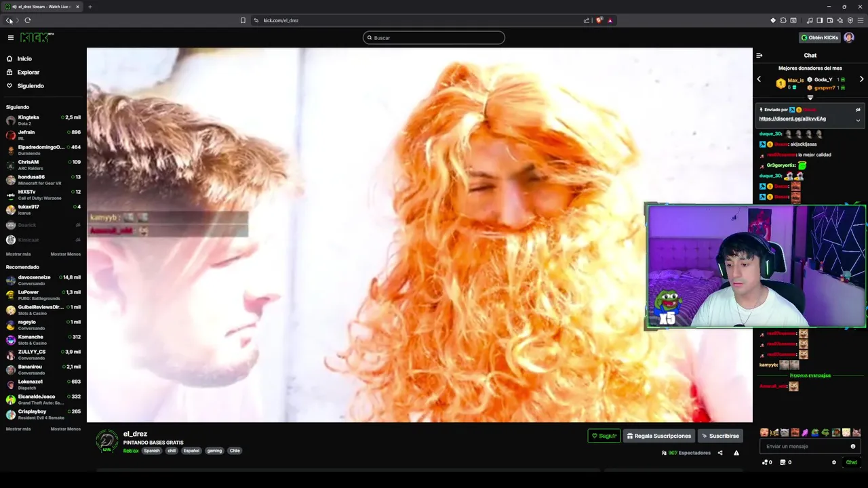The width and height of the screenshot is (868, 488).
Task: Bookmark this page icon
Action: point(243,20)
